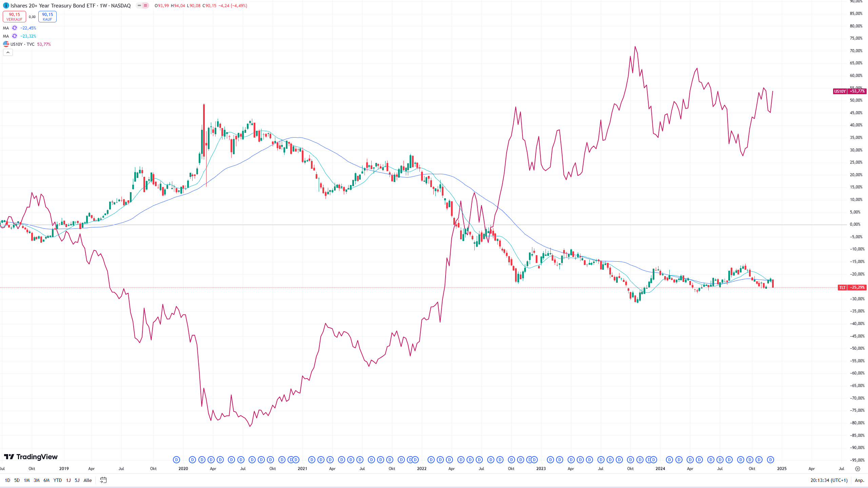Click the VERKAUF 90,15 sell button
This screenshot has width=868, height=488.
pos(14,17)
